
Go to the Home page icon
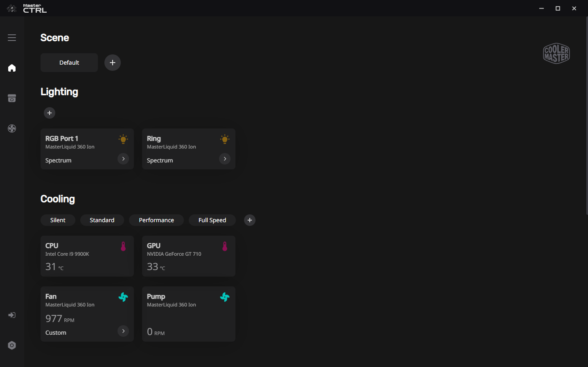point(12,68)
